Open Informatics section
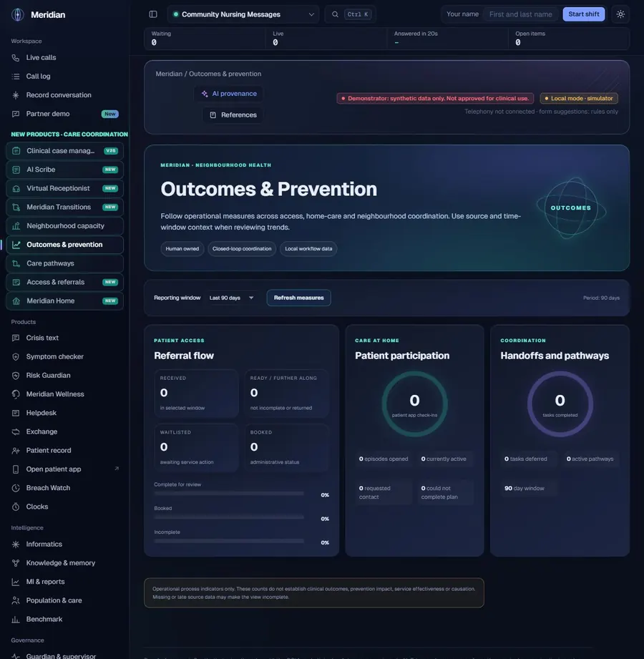Viewport: 644px width, 659px height. (64, 545)
